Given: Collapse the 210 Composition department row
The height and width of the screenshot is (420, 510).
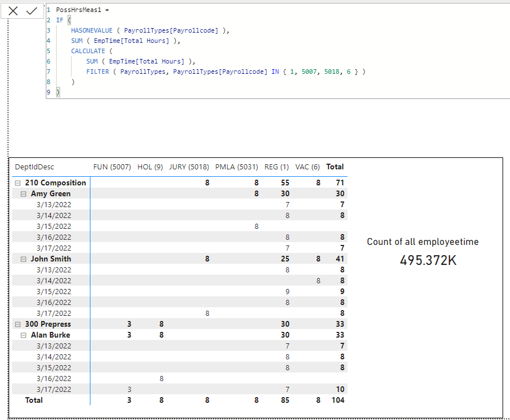Looking at the screenshot, I should (18, 183).
